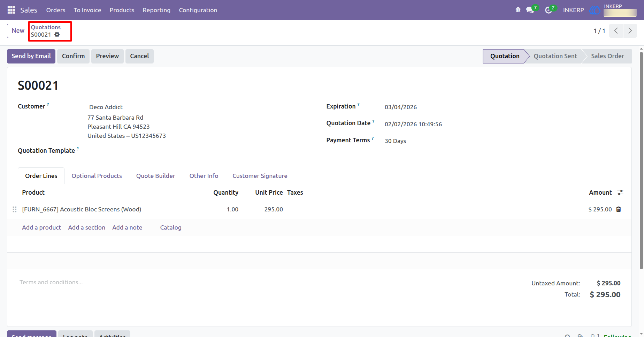This screenshot has width=644, height=337.
Task: Click the debug bug icon
Action: [x=518, y=10]
